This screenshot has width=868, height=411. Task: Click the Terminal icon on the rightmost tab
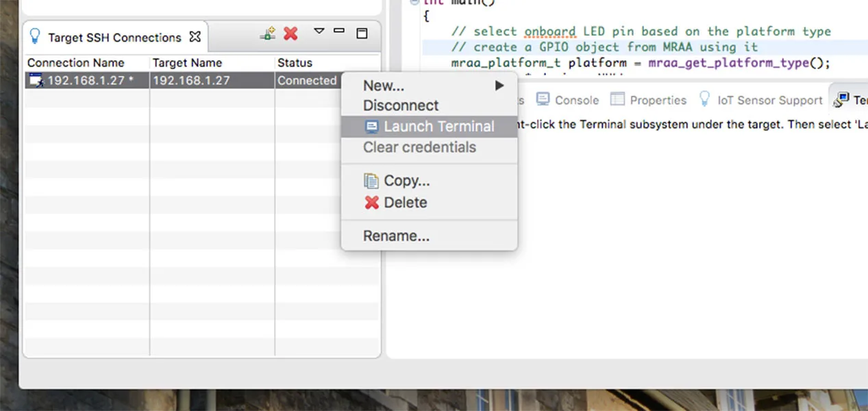[839, 99]
